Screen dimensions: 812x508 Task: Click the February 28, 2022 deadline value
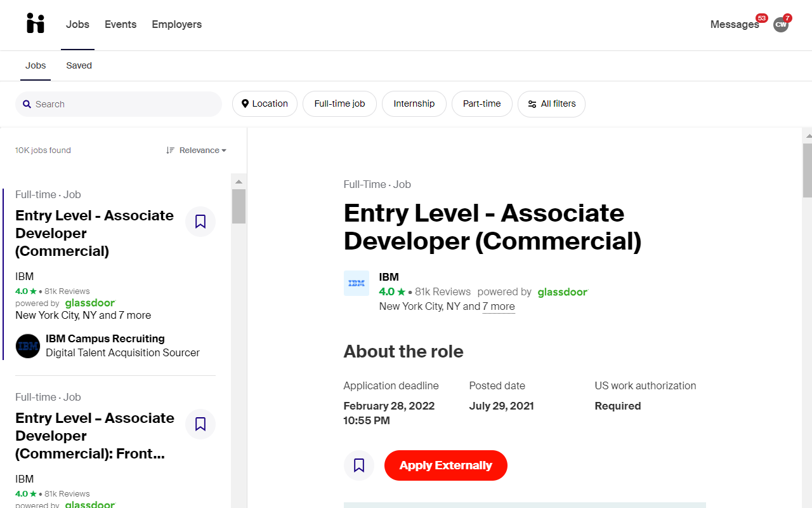click(x=389, y=413)
